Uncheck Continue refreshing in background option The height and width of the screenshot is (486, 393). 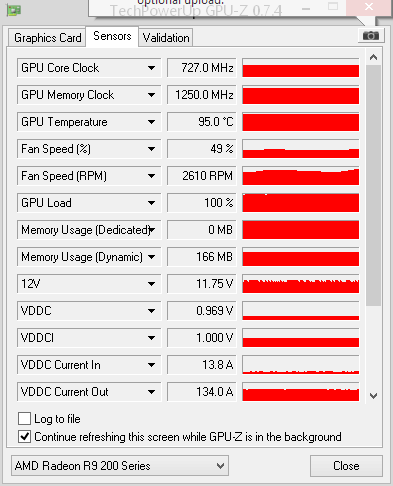pyautogui.click(x=24, y=437)
